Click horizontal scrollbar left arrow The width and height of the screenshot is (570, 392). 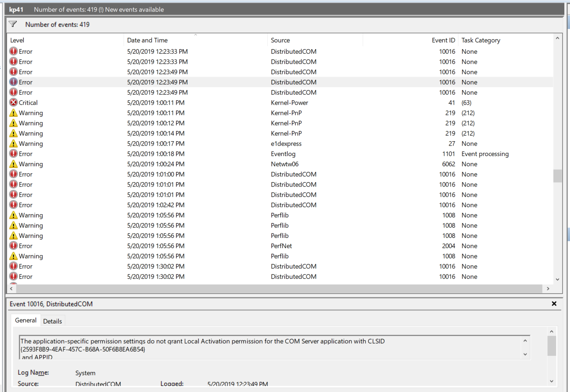coord(11,289)
